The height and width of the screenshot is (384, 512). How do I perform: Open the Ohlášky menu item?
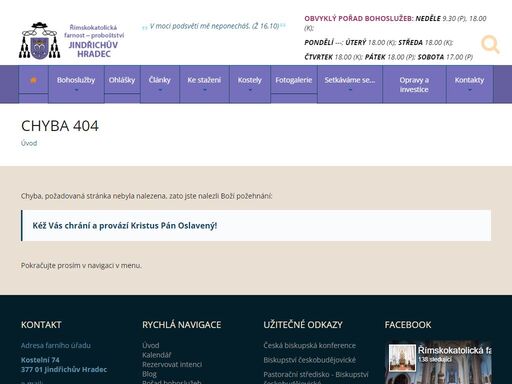coord(122,80)
